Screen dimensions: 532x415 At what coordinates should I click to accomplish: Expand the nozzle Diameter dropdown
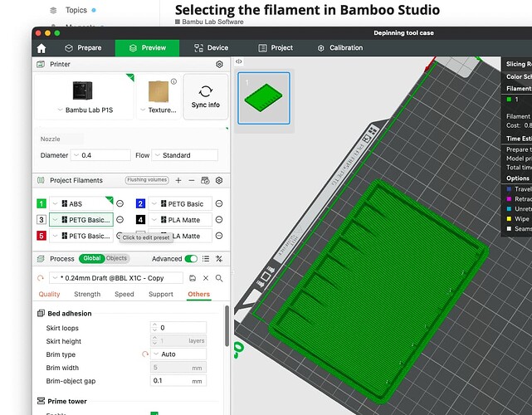pyautogui.click(x=100, y=155)
